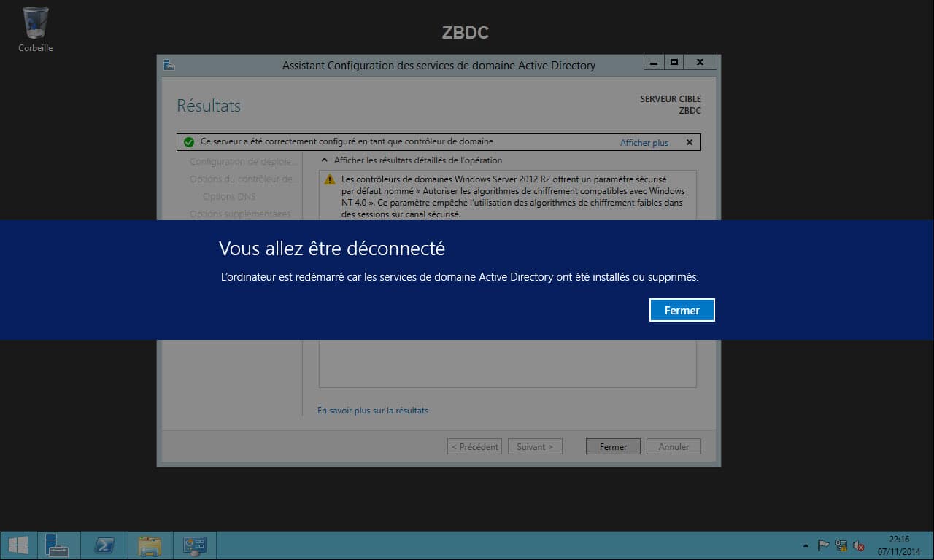Open Windows PowerShell from the taskbar
The height and width of the screenshot is (560, 934).
click(x=104, y=545)
